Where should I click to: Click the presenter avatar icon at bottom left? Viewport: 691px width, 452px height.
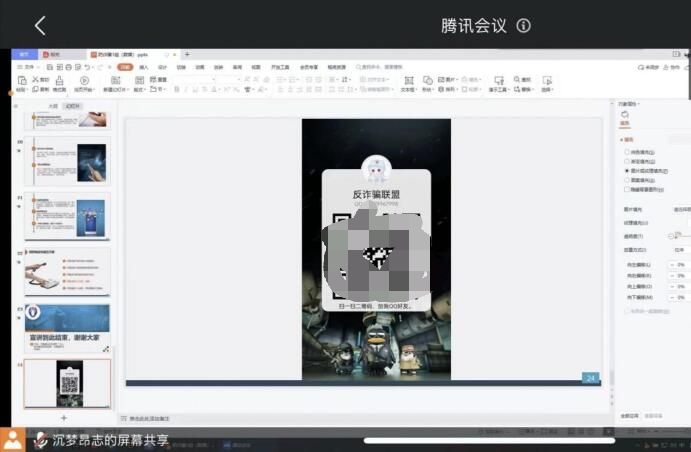coord(12,439)
